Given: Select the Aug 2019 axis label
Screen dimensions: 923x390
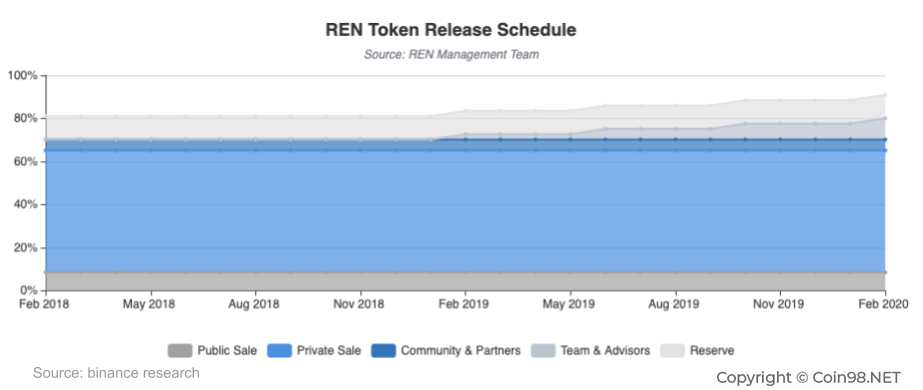Looking at the screenshot, I should [675, 304].
